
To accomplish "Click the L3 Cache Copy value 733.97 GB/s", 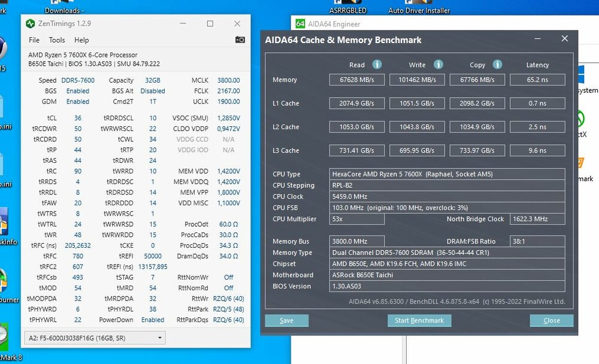I will point(477,150).
